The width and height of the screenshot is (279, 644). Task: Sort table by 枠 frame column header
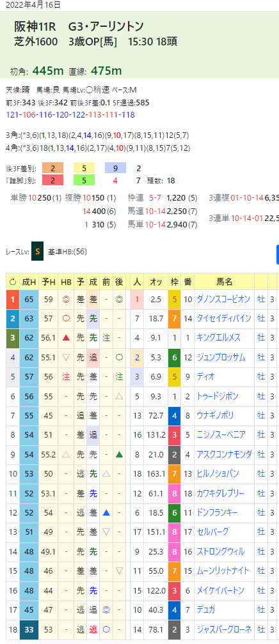[175, 282]
